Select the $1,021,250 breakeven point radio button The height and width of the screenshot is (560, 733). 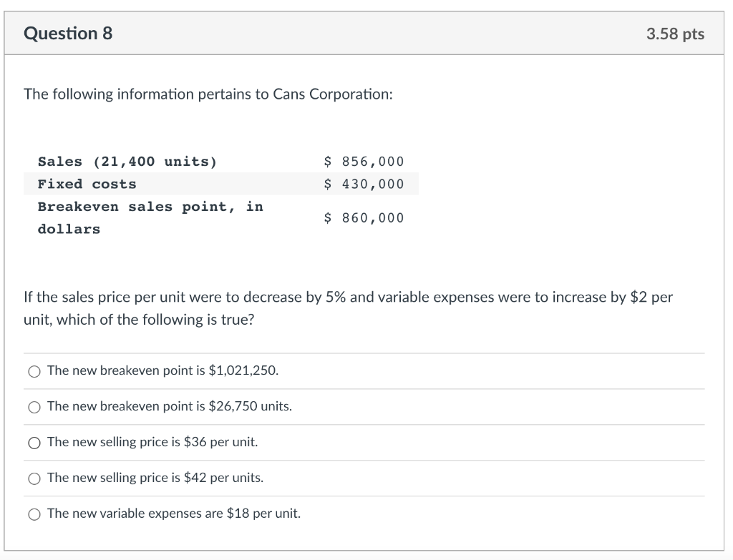(34, 371)
